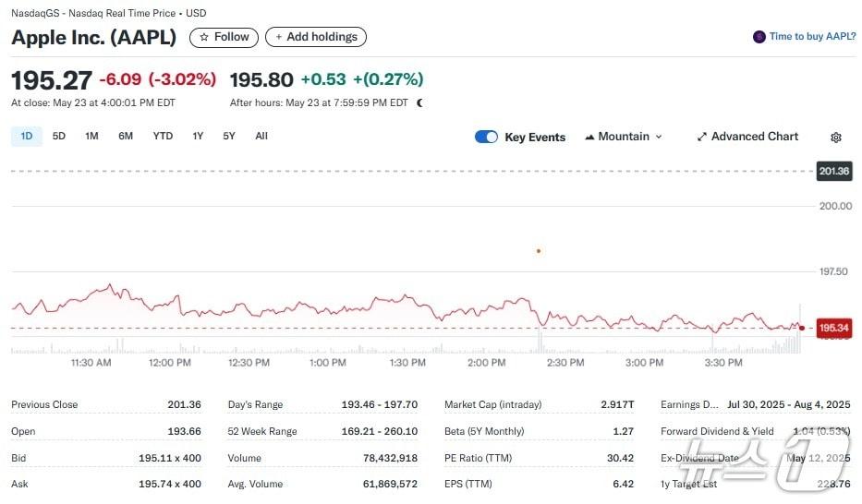Select the 1M chart range

(91, 137)
